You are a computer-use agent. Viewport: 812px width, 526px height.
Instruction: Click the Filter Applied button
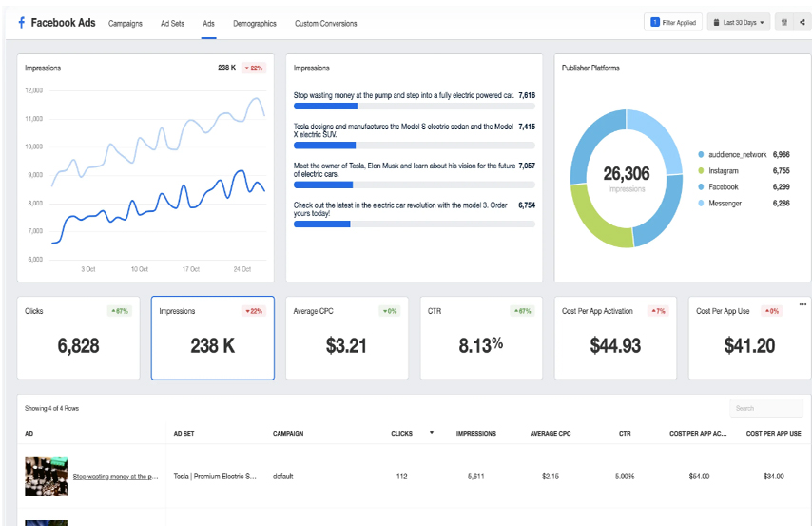click(x=672, y=22)
